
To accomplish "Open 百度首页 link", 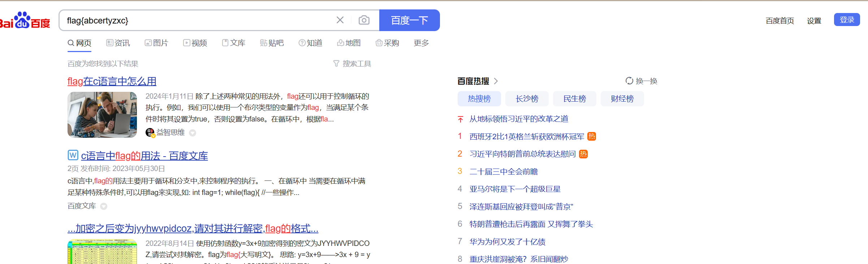I will click(x=780, y=21).
